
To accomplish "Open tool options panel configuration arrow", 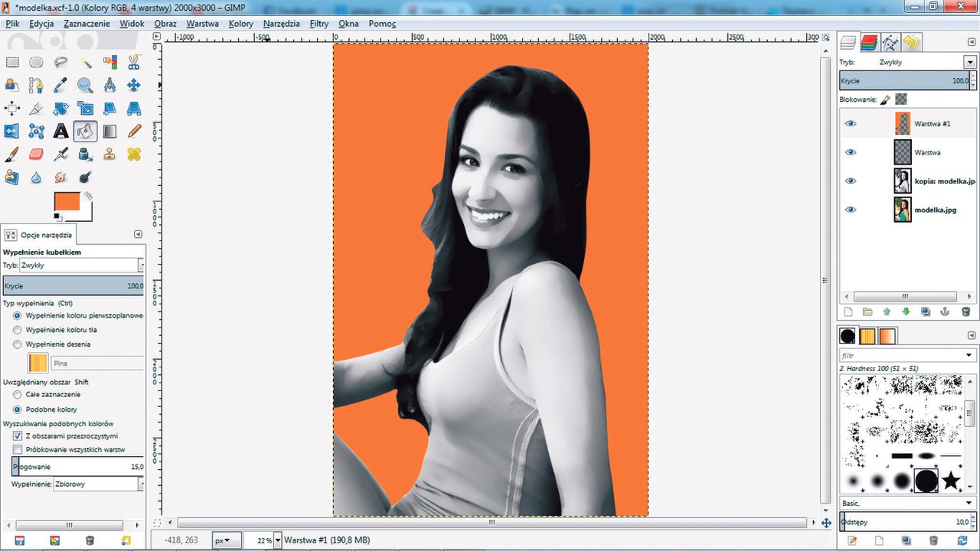I will [x=138, y=235].
